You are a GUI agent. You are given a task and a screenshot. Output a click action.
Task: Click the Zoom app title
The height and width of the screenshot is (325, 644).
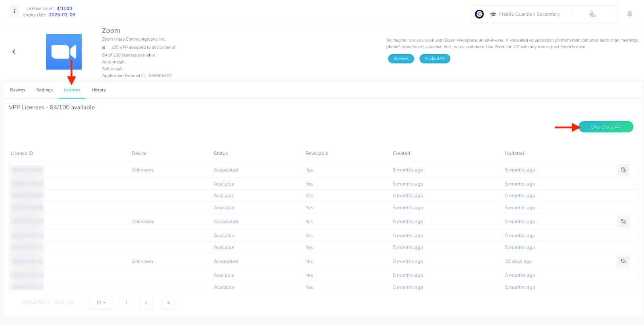111,31
